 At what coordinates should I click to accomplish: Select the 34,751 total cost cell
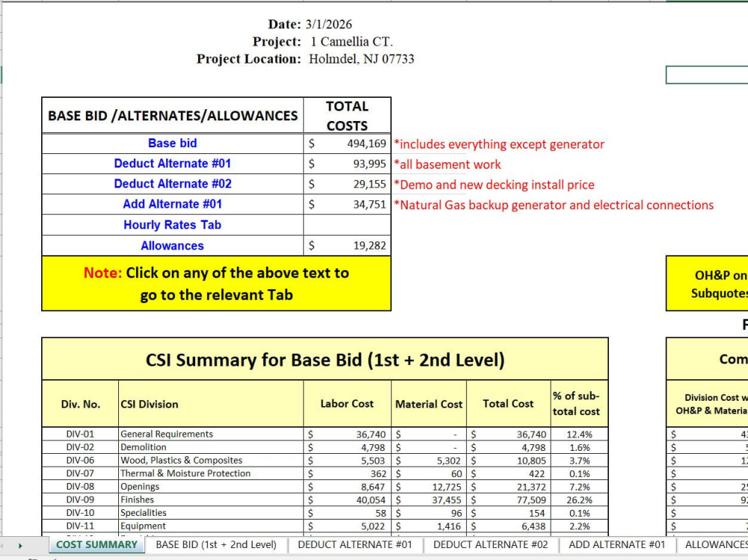[347, 204]
